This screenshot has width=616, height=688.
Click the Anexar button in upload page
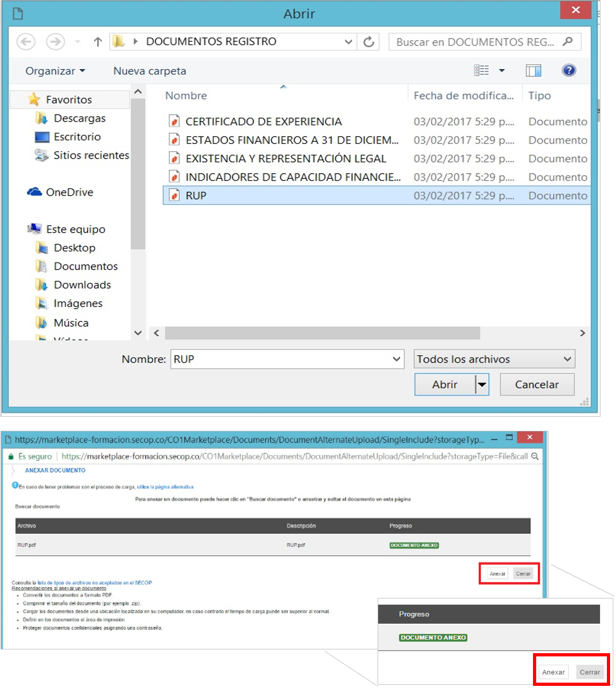pos(497,573)
